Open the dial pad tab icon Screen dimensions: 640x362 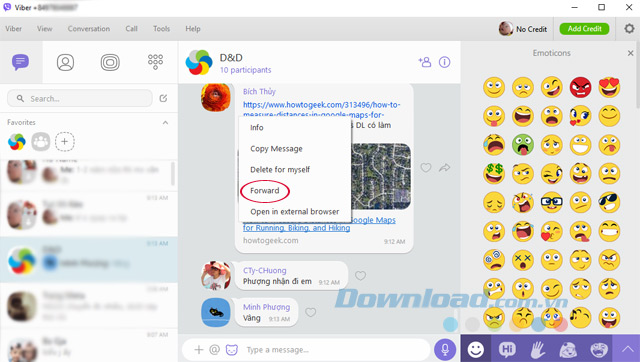click(x=156, y=62)
